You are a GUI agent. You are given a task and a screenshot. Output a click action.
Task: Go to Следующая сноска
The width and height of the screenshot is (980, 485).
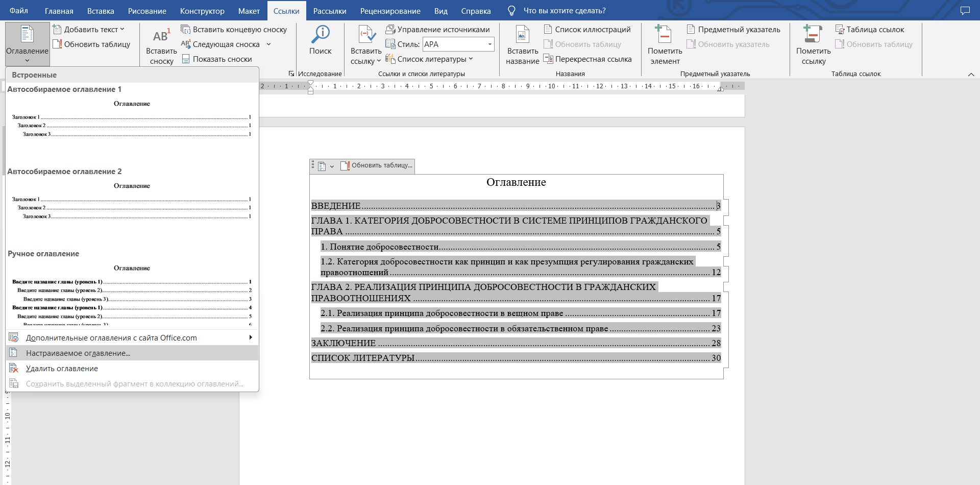220,44
